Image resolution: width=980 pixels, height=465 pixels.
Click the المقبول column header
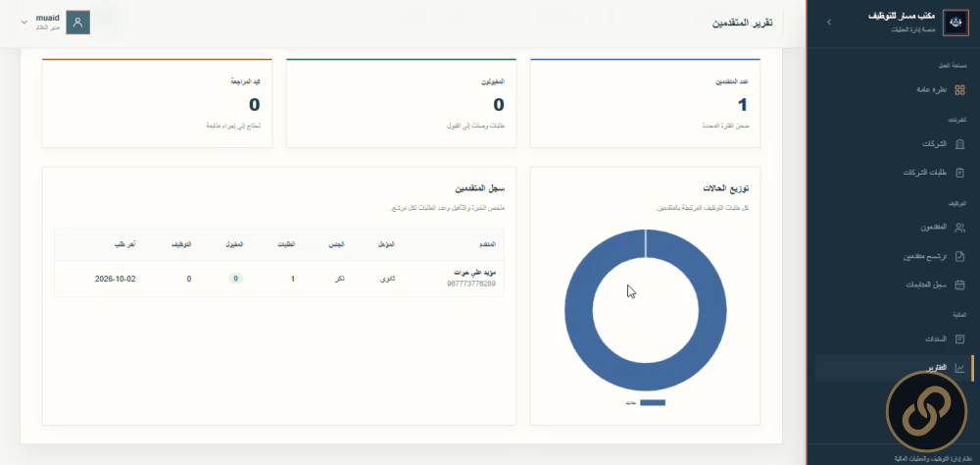coord(235,244)
